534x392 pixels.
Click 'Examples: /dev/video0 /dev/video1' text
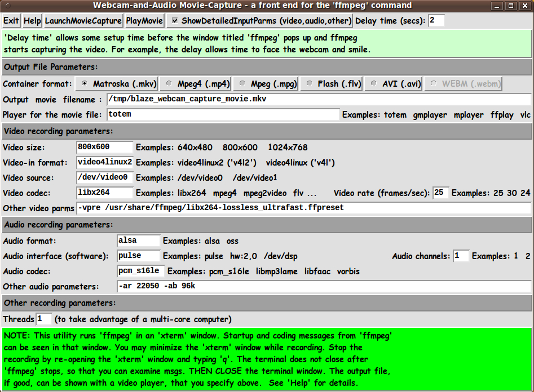[x=206, y=177]
